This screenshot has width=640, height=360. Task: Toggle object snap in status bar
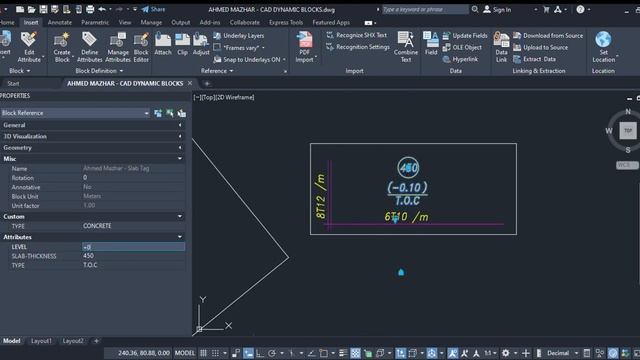323,353
